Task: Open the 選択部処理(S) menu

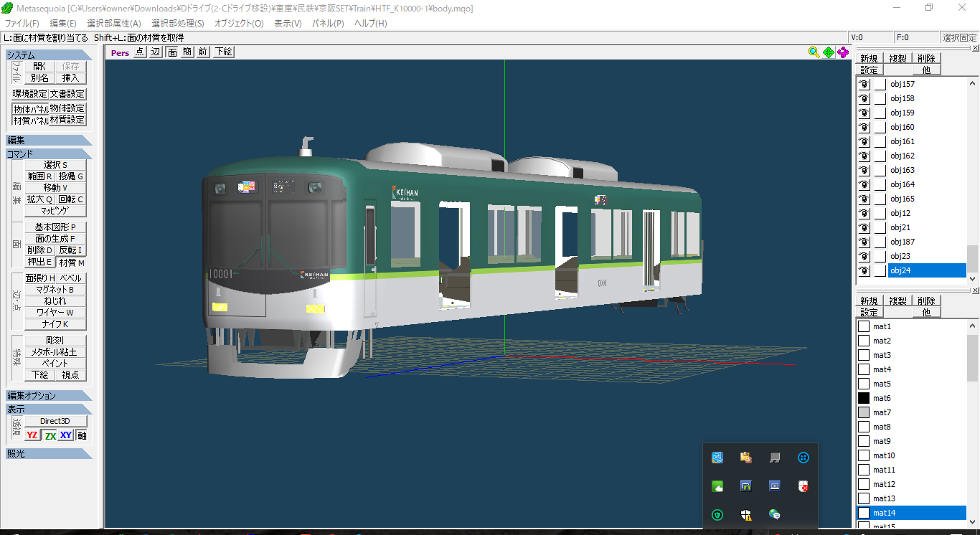Action: click(178, 23)
